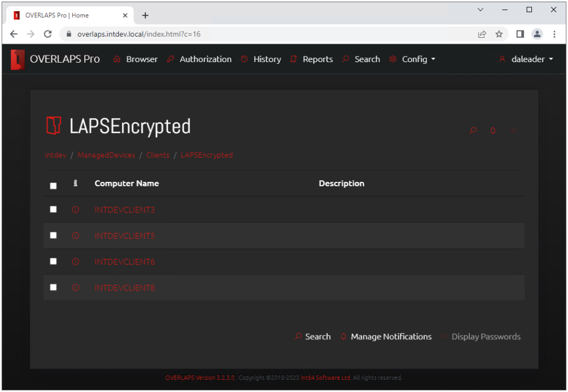
Task: Click the OVERLAPS Pro brand text
Action: (x=65, y=59)
